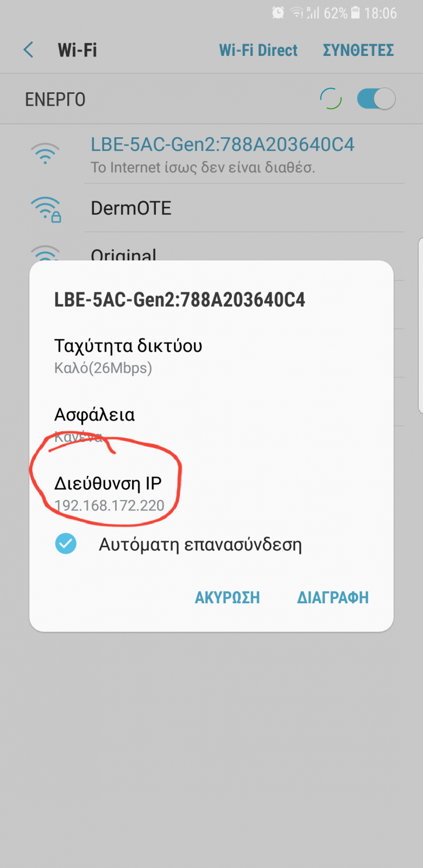
Task: Open ΣΥΝΘΕΤΕΣ advanced settings
Action: (358, 50)
